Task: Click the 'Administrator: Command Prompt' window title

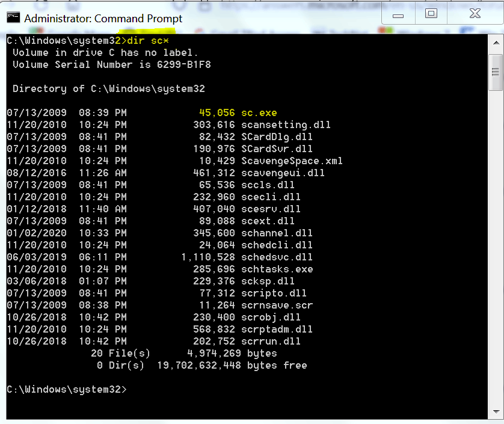Action: point(103,19)
